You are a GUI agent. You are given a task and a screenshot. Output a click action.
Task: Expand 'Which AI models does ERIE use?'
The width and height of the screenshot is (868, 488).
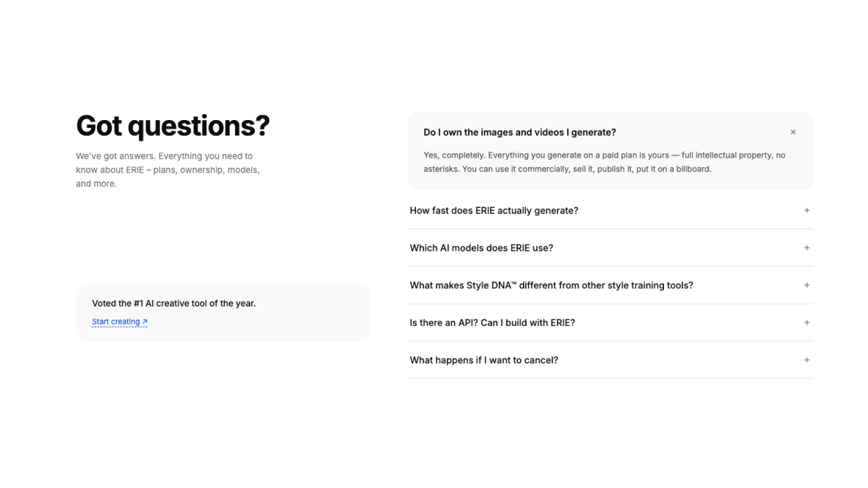481,248
